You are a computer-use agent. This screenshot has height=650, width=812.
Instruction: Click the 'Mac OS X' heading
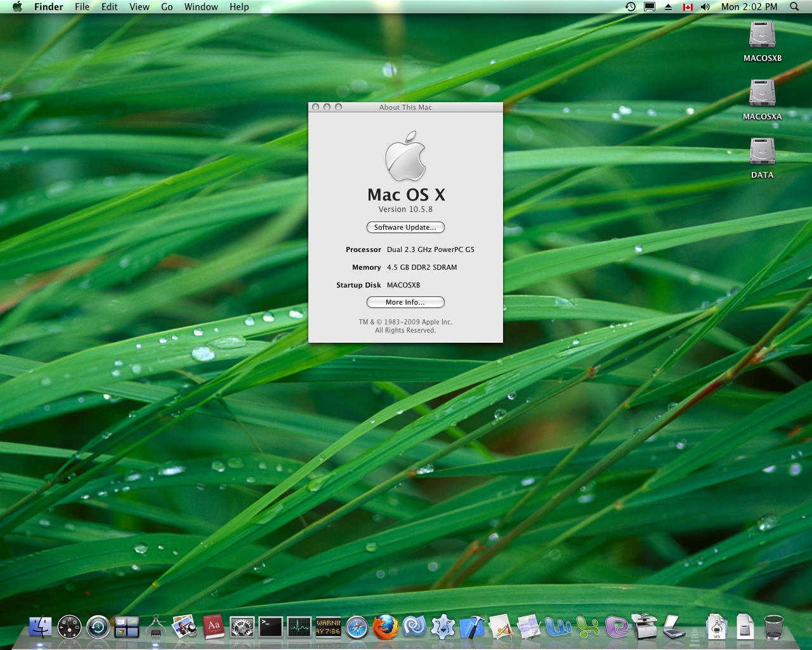coord(406,194)
